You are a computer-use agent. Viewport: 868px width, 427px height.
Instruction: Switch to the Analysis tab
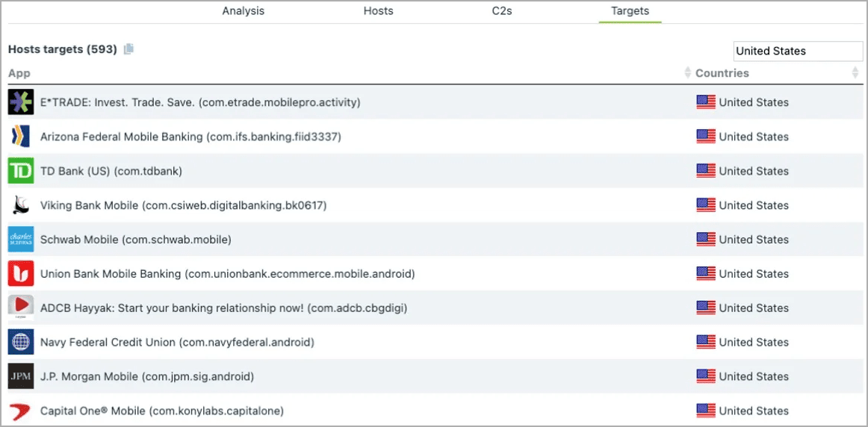(243, 11)
